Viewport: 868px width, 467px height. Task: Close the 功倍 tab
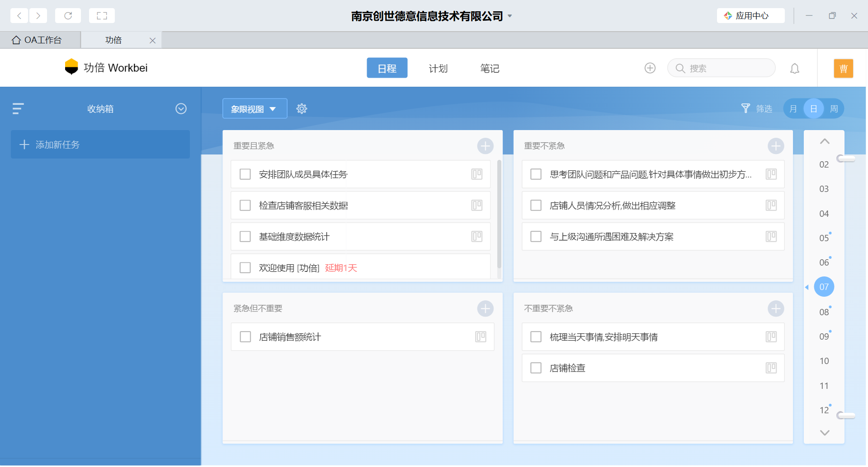152,41
